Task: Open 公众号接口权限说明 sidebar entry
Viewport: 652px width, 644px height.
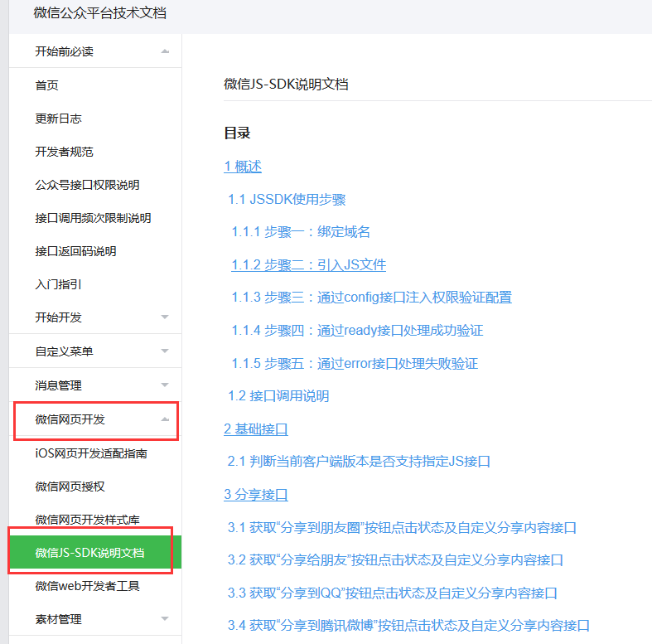Action: tap(87, 185)
